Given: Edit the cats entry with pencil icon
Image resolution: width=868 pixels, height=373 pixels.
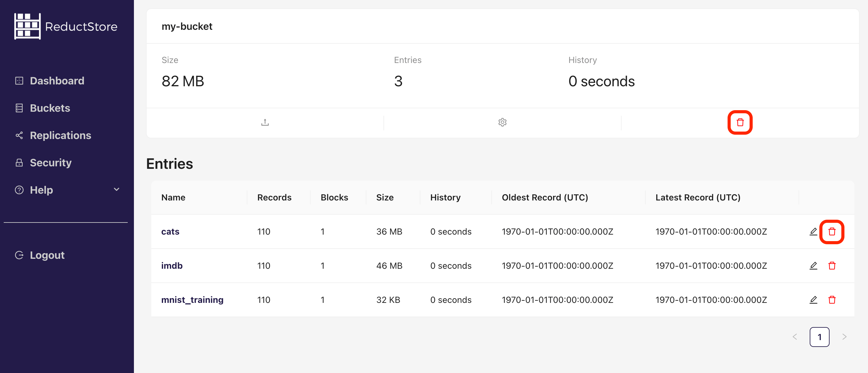Looking at the screenshot, I should click(x=813, y=232).
